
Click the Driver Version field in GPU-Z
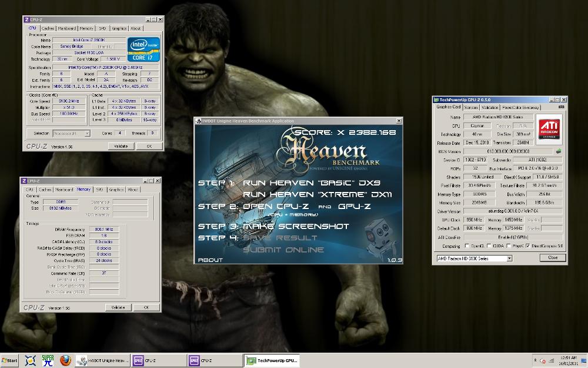pyautogui.click(x=513, y=211)
